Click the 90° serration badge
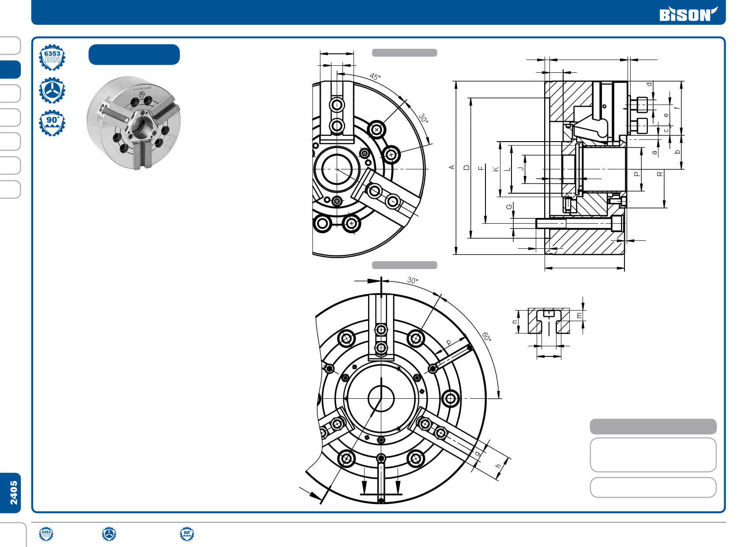Screen dimensions: 756x547 pyautogui.click(x=52, y=123)
